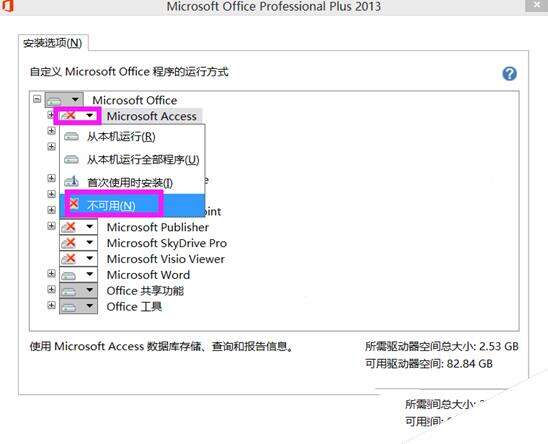Open Microsoft Visio Viewer install dropdown

coord(78,259)
